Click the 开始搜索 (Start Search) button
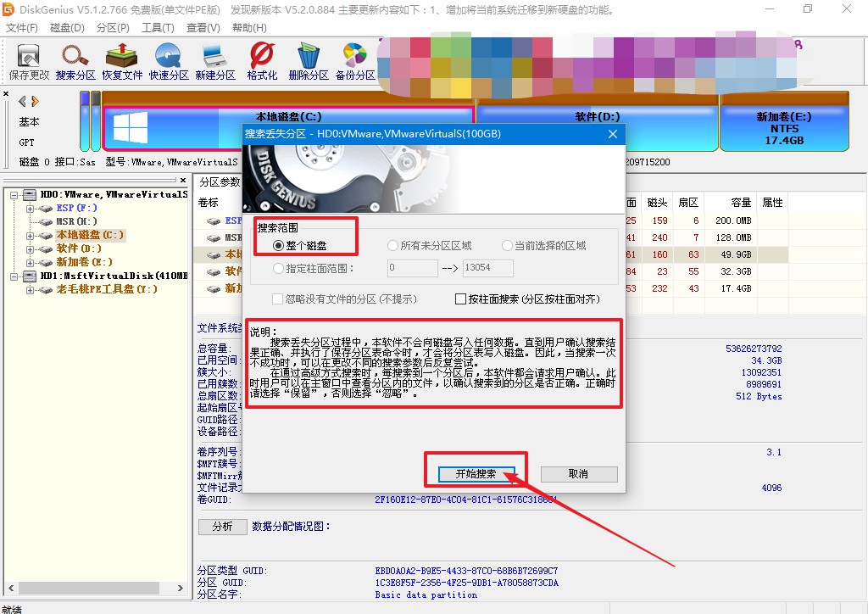The width and height of the screenshot is (868, 614). pos(476,474)
